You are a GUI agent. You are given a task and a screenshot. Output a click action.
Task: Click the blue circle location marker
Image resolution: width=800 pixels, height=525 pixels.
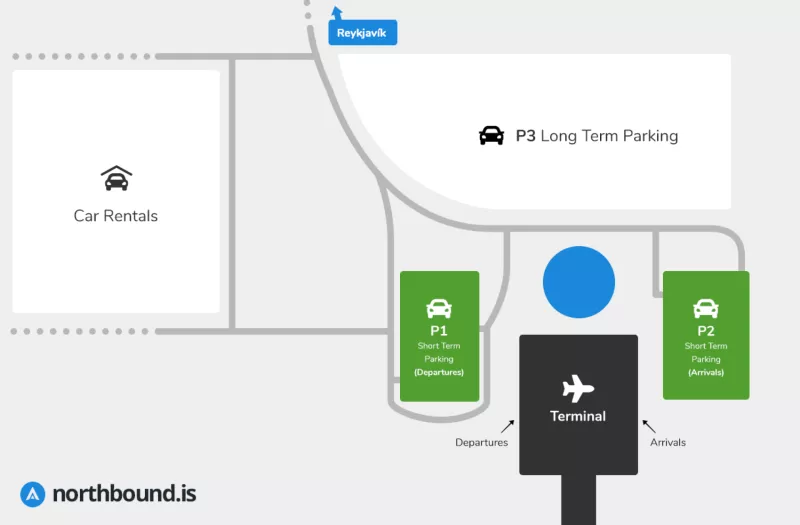(579, 282)
